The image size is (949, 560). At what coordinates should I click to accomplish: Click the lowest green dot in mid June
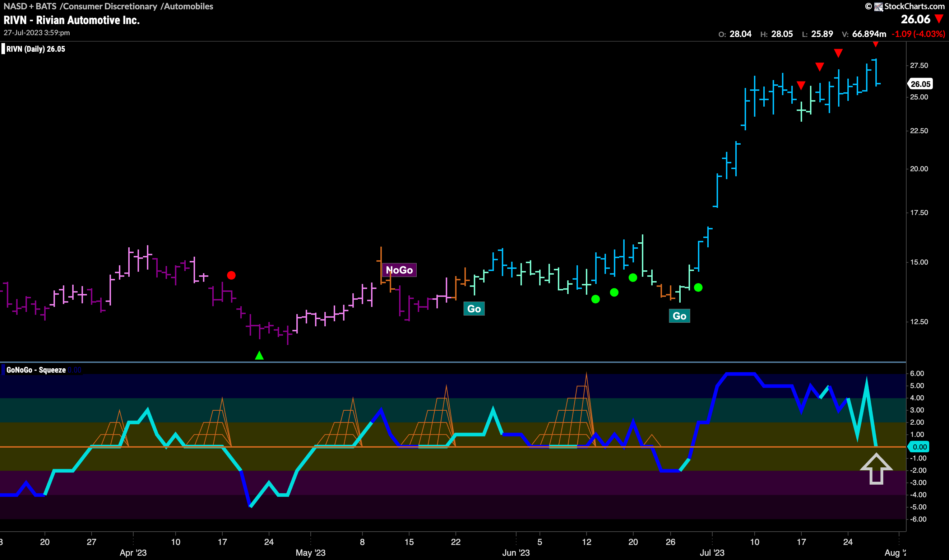tap(596, 299)
